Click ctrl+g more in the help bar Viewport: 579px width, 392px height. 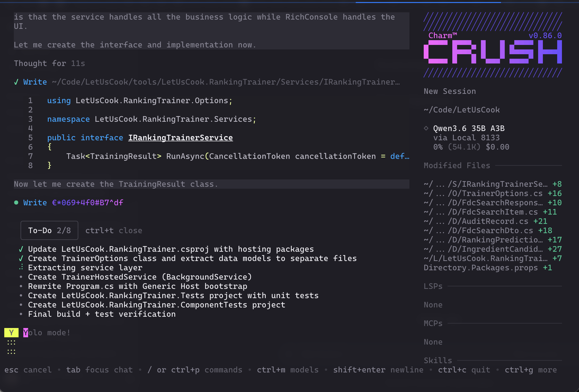coord(531,370)
